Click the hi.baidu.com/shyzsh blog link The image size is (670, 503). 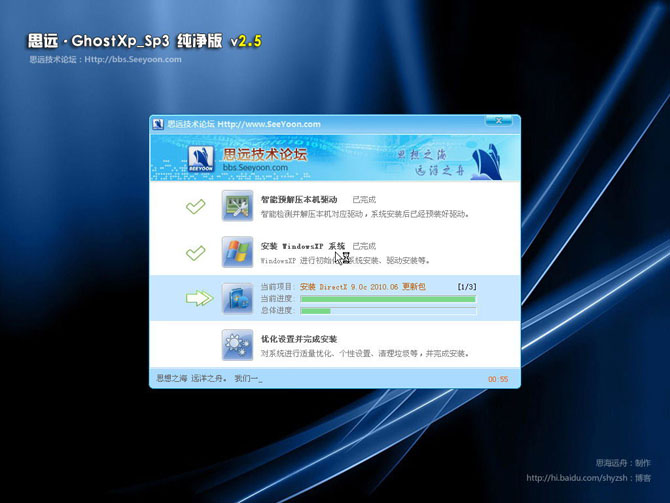[x=576, y=478]
